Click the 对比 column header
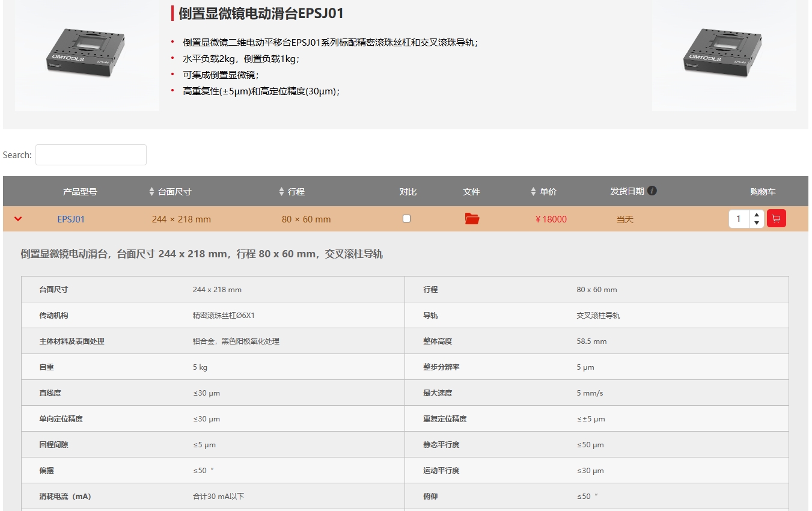This screenshot has height=511, width=812. (408, 192)
